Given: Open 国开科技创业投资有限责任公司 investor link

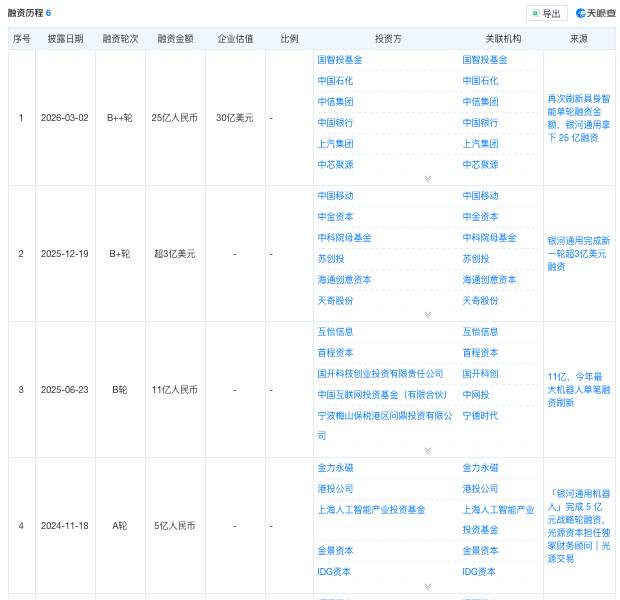Looking at the screenshot, I should pos(380,374).
